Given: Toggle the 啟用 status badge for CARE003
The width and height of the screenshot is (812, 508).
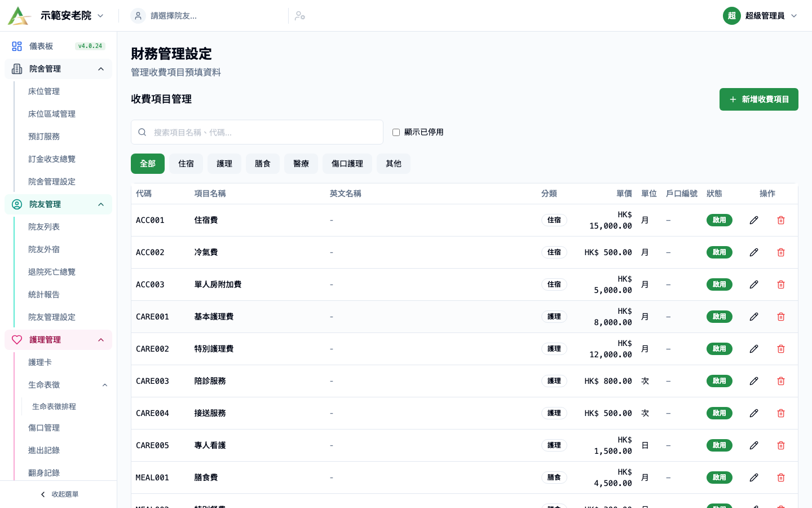Looking at the screenshot, I should (x=719, y=381).
